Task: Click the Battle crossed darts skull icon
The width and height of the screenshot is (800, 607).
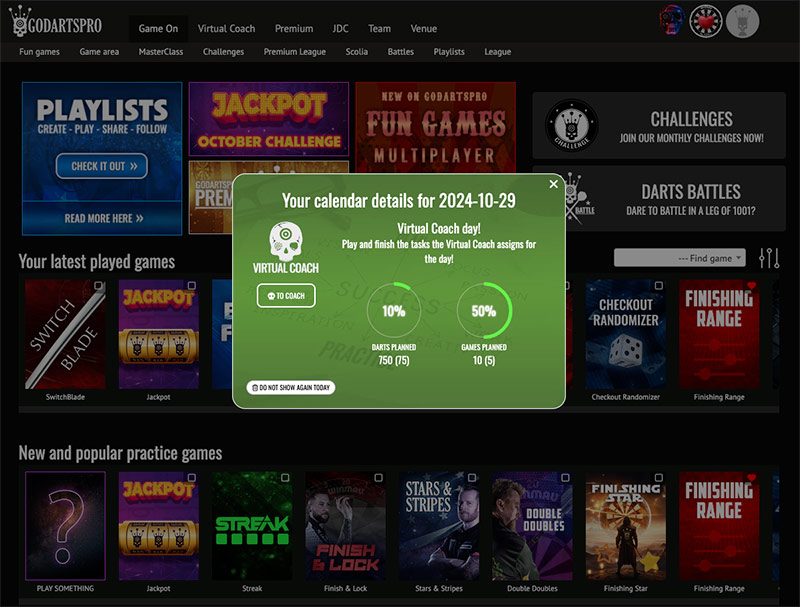Action: 580,199
